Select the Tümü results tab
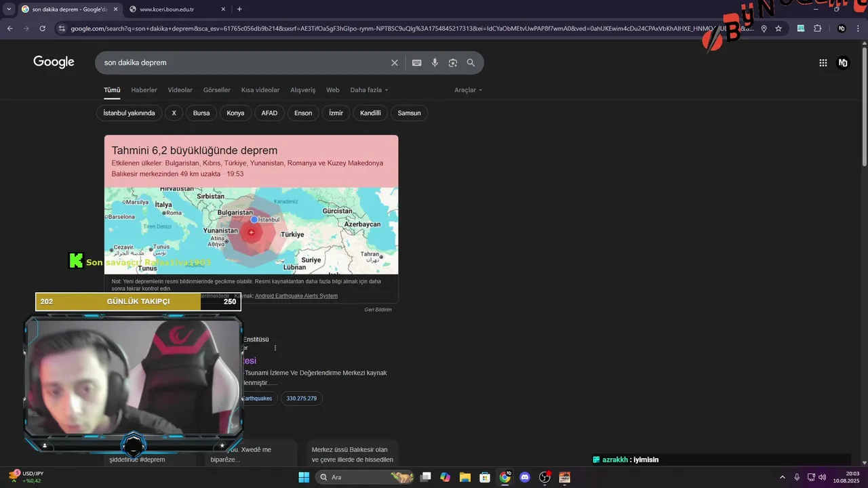 point(112,90)
